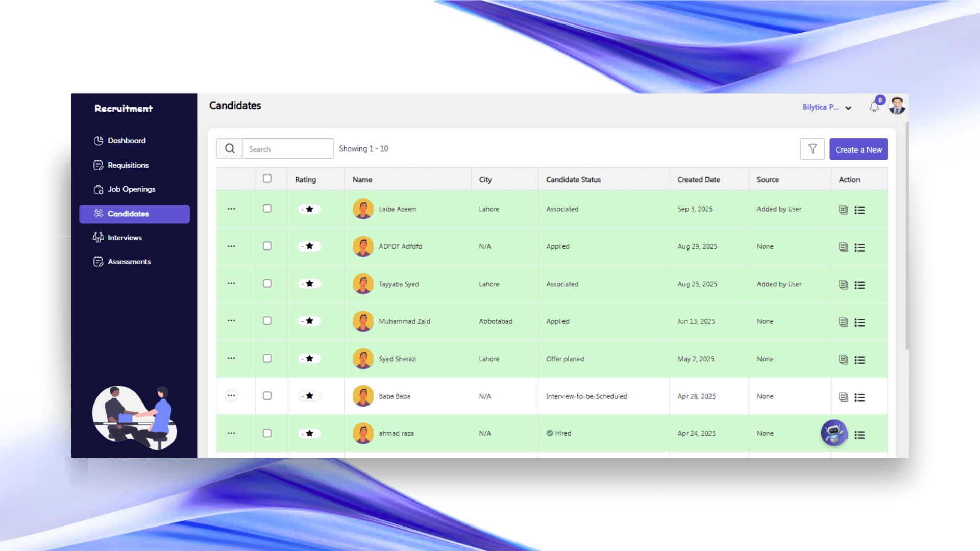The image size is (980, 551).
Task: Open document icon for Syed Sherazi
Action: point(843,360)
